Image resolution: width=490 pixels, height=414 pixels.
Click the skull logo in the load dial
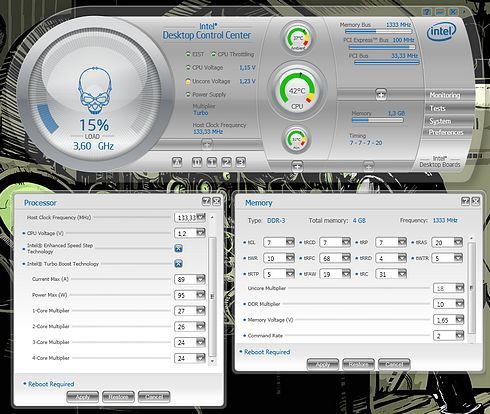(95, 90)
